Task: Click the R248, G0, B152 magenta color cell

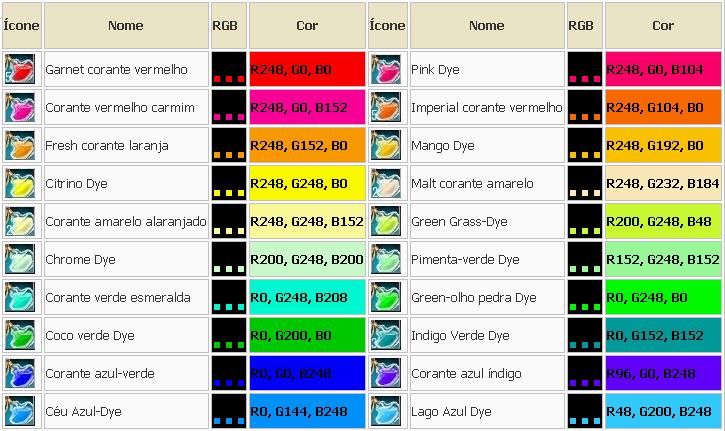Action: (307, 107)
